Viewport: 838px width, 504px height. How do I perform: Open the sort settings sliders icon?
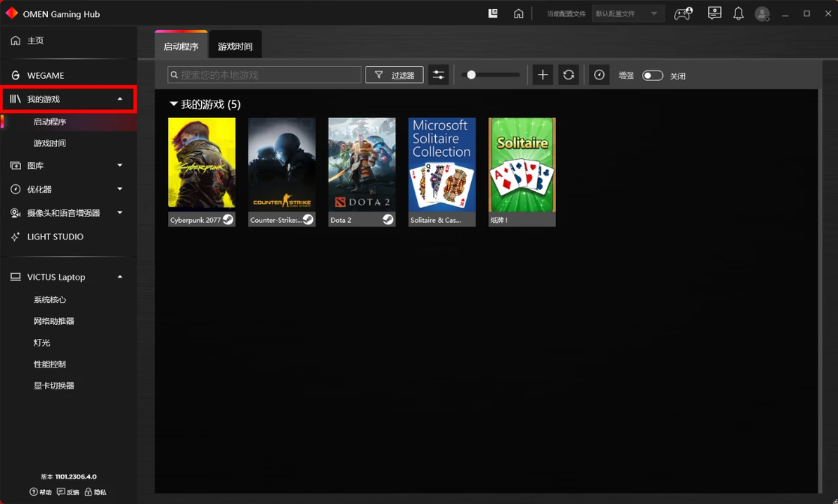coord(438,75)
